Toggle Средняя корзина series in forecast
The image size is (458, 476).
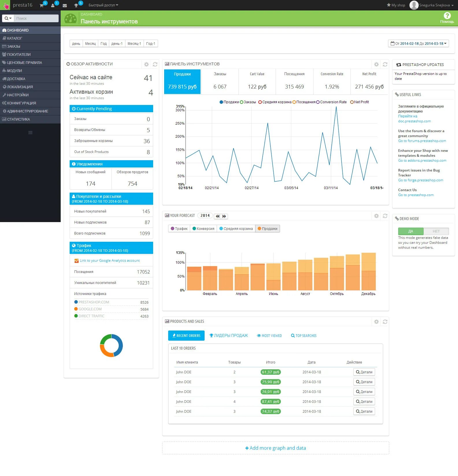[x=236, y=228]
